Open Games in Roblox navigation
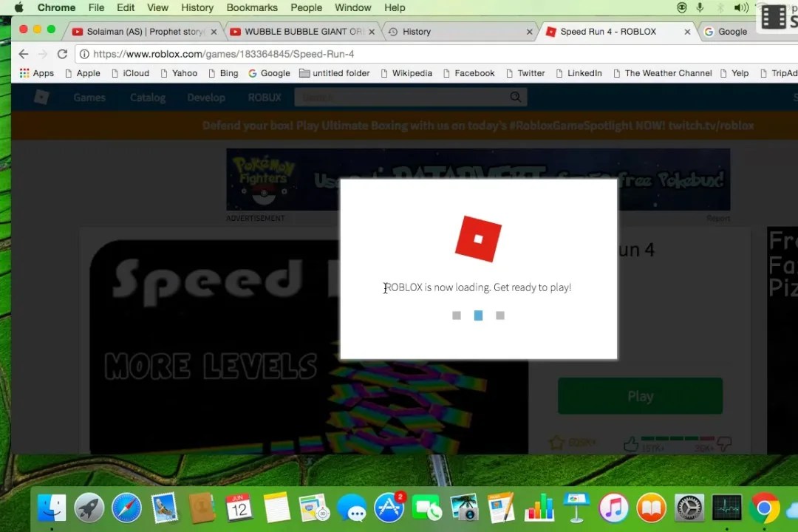The width and height of the screenshot is (798, 532). point(89,98)
